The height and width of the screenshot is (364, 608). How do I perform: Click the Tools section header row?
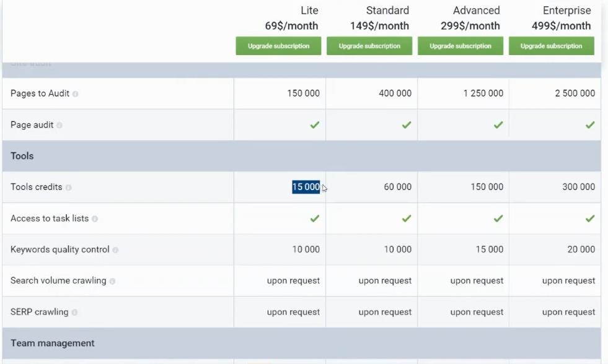point(302,156)
